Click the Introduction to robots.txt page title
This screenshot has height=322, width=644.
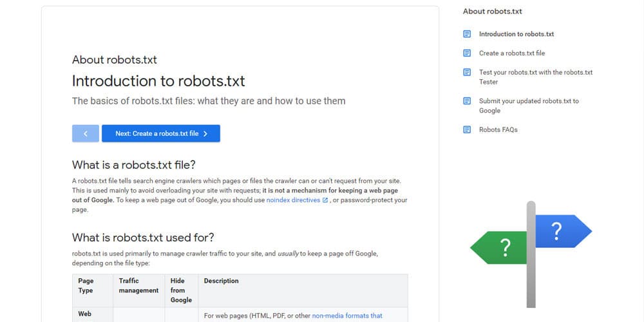point(158,81)
